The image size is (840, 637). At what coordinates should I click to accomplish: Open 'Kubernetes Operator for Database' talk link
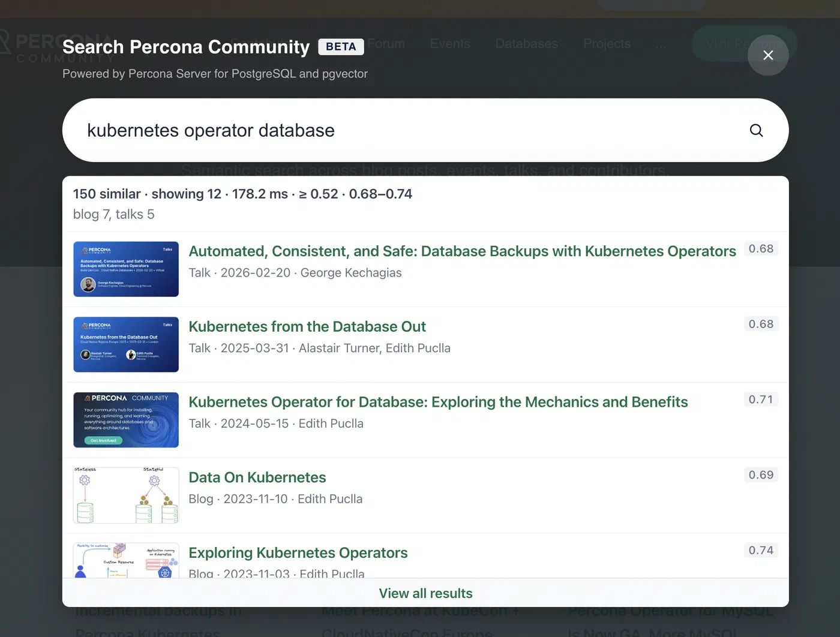[x=438, y=402]
